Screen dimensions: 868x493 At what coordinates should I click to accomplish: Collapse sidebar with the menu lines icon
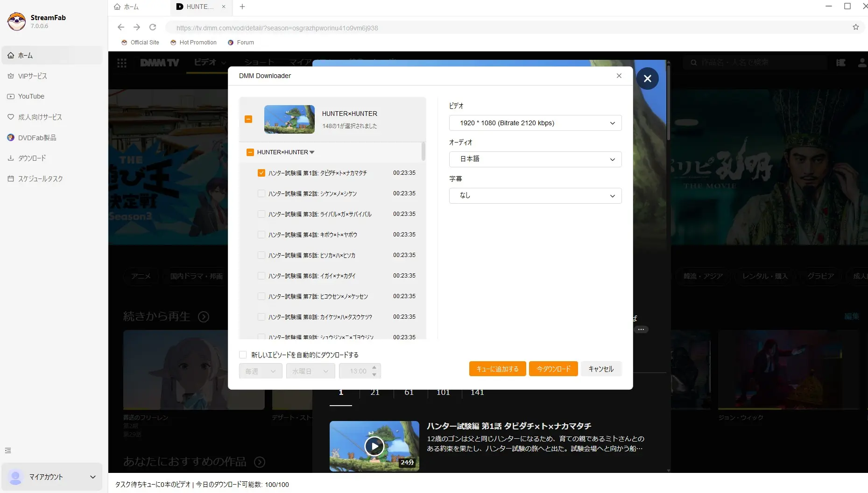click(x=8, y=450)
